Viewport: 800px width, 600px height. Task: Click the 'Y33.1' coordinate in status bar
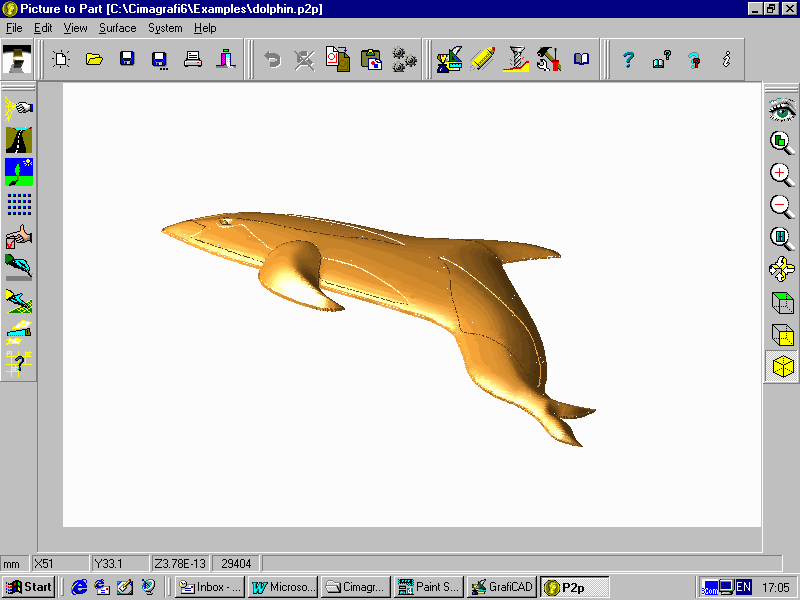tap(120, 564)
